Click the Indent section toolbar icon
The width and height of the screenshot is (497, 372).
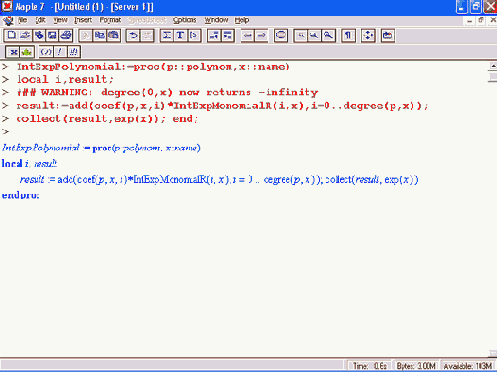(228, 35)
